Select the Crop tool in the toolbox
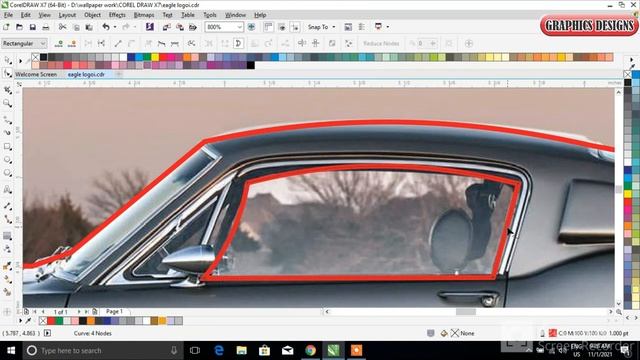 [x=7, y=90]
